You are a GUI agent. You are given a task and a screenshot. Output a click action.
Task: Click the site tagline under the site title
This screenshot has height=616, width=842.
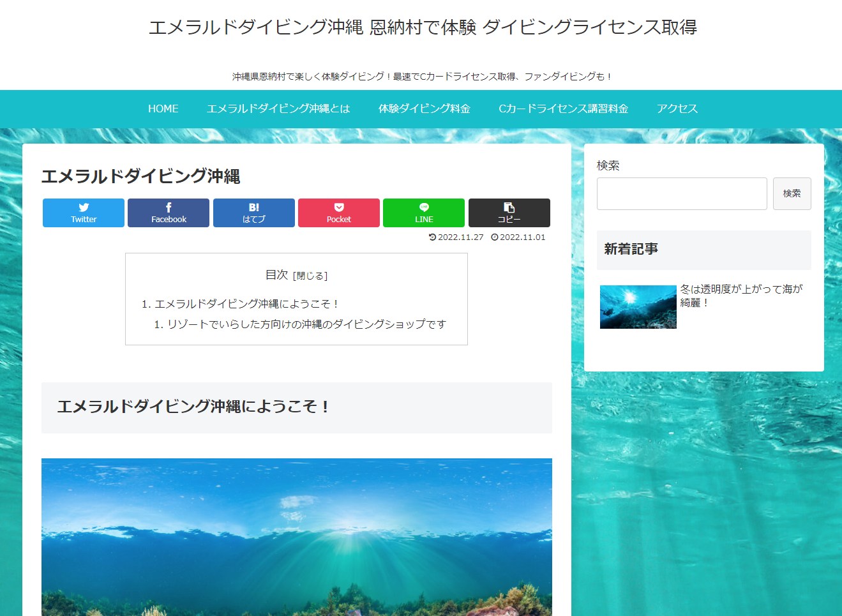click(423, 77)
